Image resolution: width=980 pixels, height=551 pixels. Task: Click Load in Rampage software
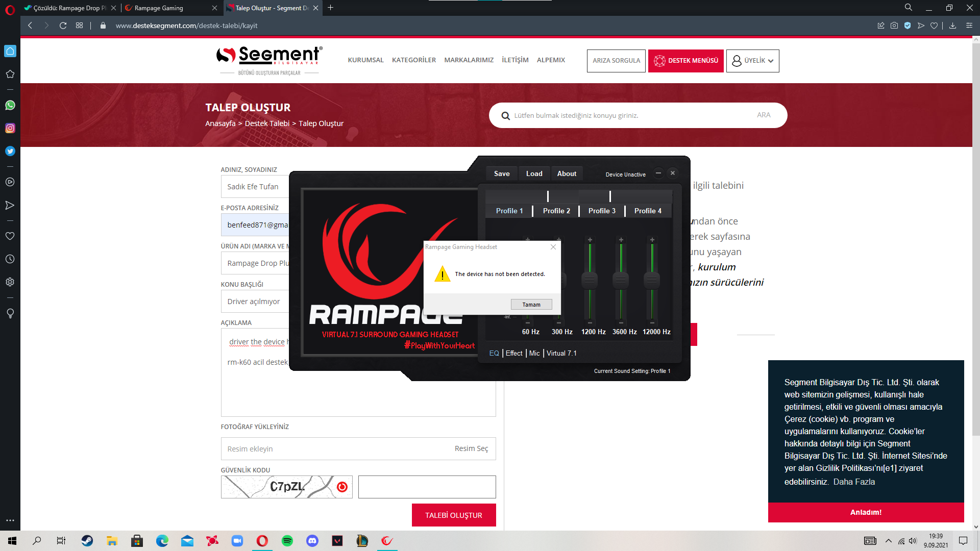534,173
